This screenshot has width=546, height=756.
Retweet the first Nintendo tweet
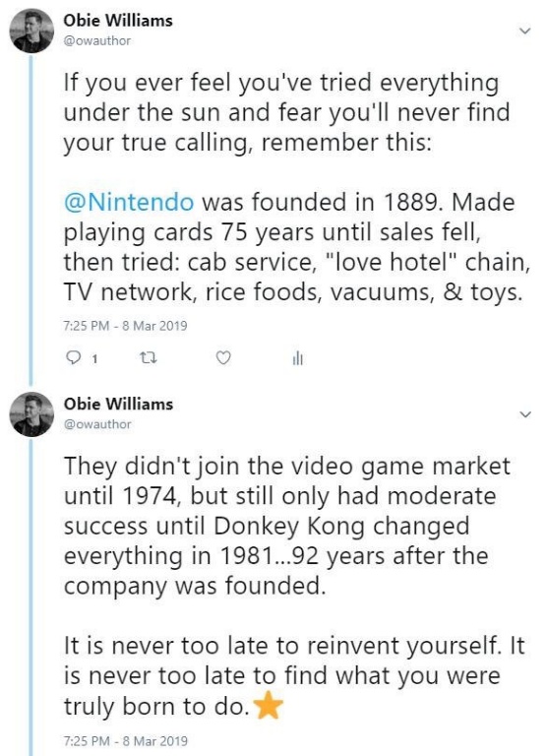148,358
